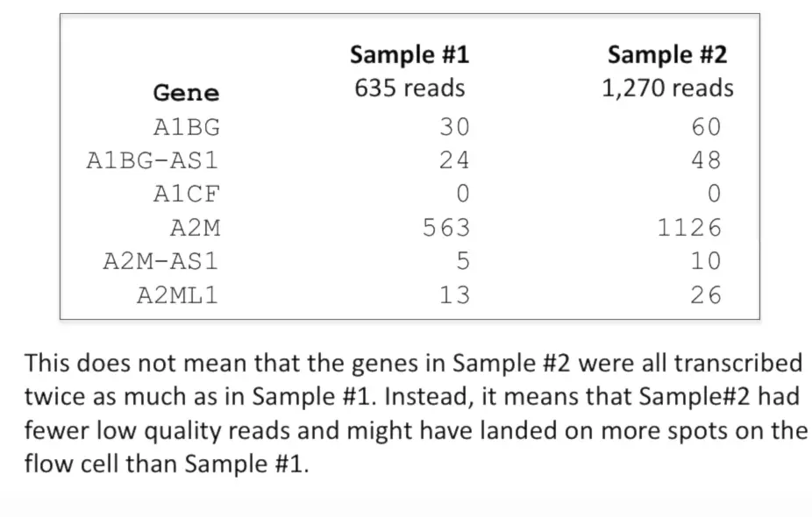This screenshot has height=517, width=812.
Task: Select the value 48 in Sample #2
Action: click(x=706, y=160)
